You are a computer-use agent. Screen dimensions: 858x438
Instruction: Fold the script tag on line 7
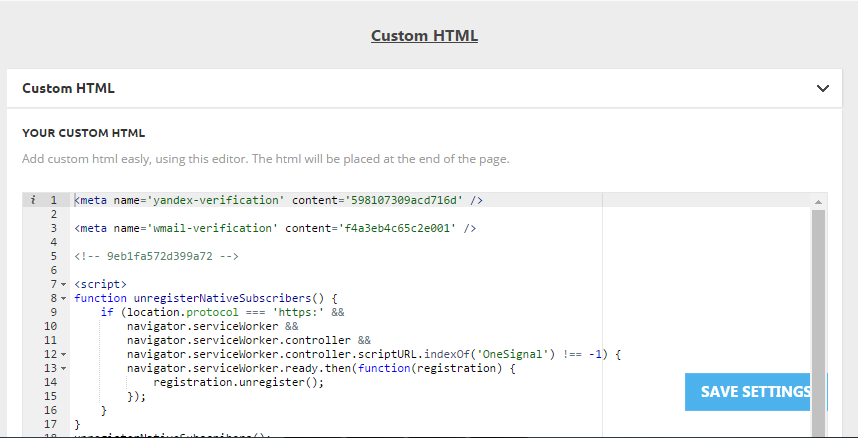(x=63, y=285)
